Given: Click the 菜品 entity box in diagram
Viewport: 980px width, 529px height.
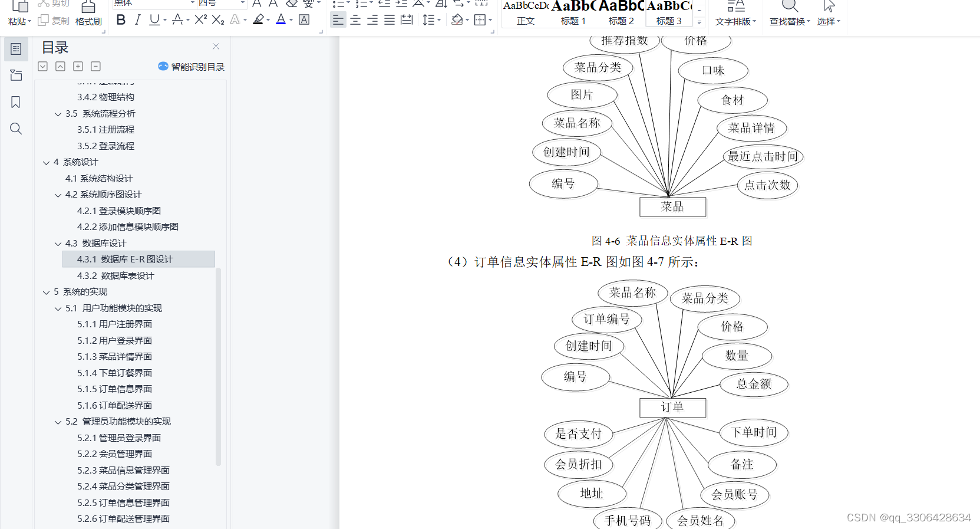Looking at the screenshot, I should 672,206.
